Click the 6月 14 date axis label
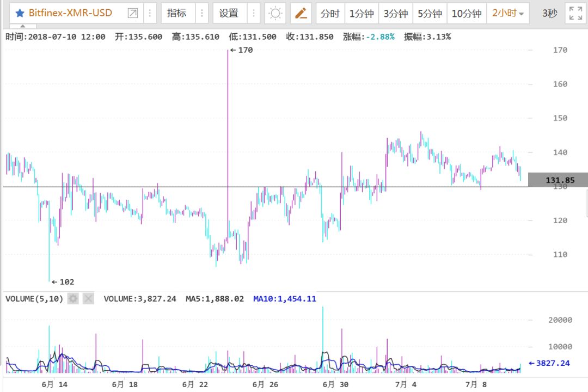 pyautogui.click(x=54, y=384)
